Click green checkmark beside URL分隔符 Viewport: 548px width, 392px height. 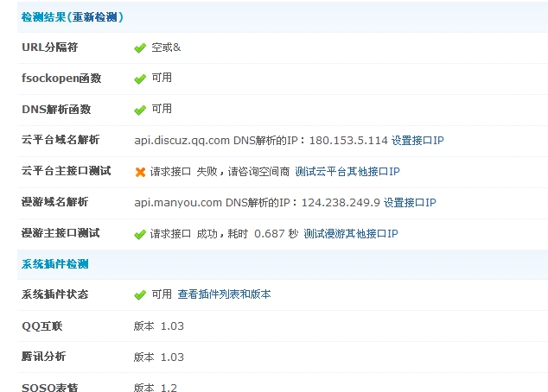140,47
